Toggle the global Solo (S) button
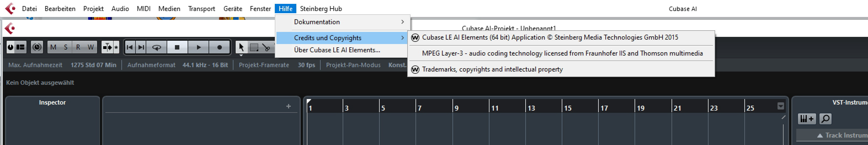 [x=66, y=47]
